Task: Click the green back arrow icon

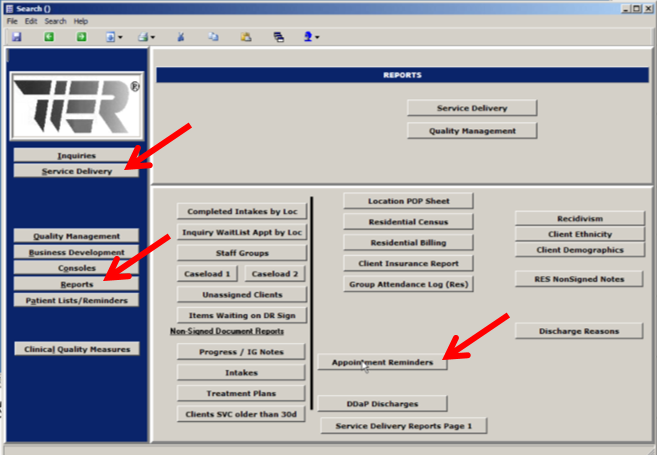Action: [x=49, y=37]
